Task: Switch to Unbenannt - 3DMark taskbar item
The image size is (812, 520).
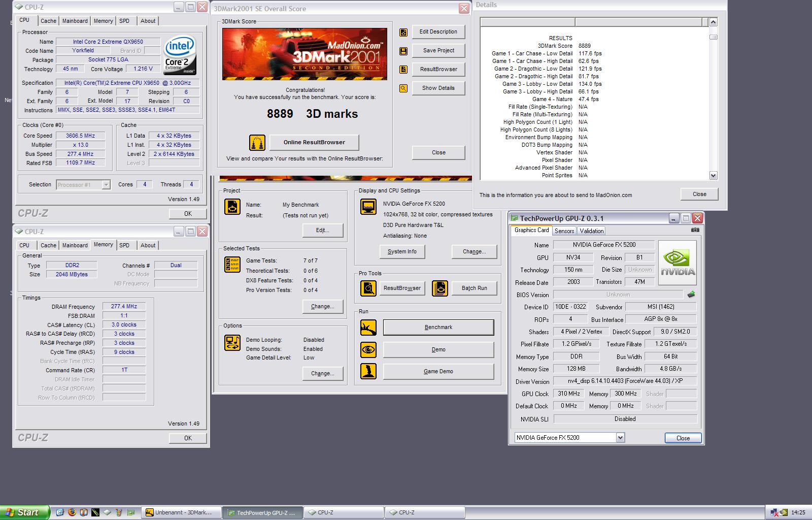Action: (x=181, y=512)
